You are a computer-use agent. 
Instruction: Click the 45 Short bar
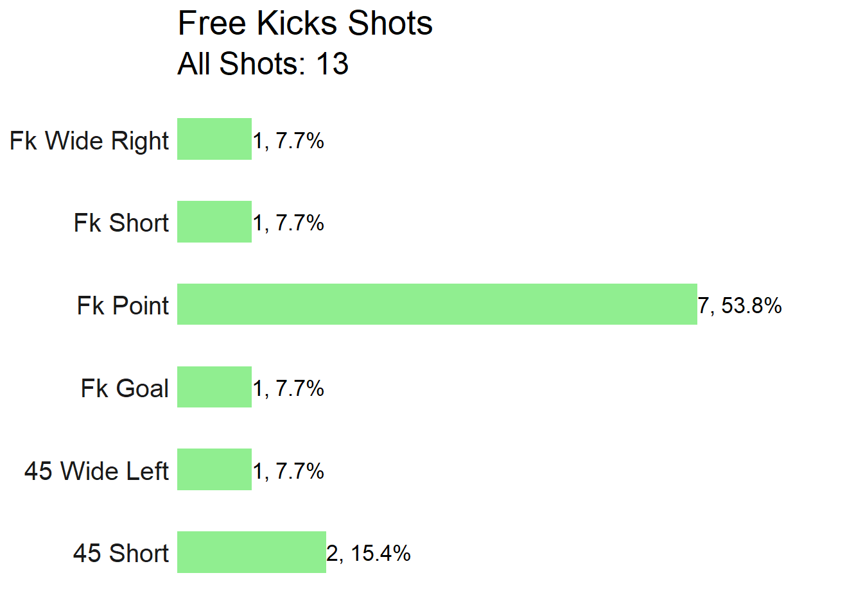(252, 552)
